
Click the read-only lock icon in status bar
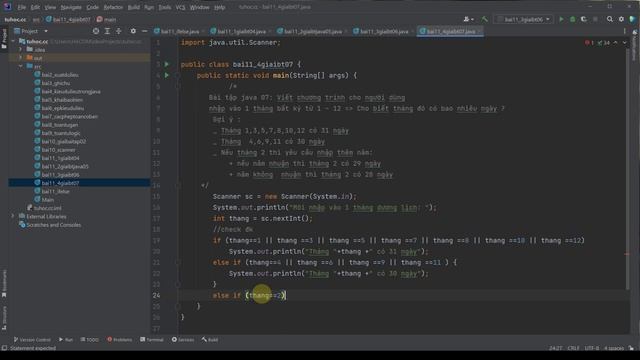point(631,348)
